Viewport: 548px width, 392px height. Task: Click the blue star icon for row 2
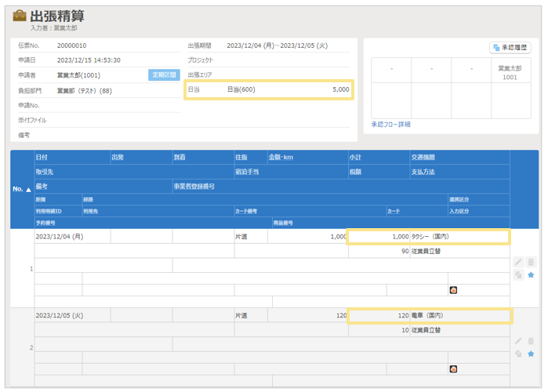(531, 354)
